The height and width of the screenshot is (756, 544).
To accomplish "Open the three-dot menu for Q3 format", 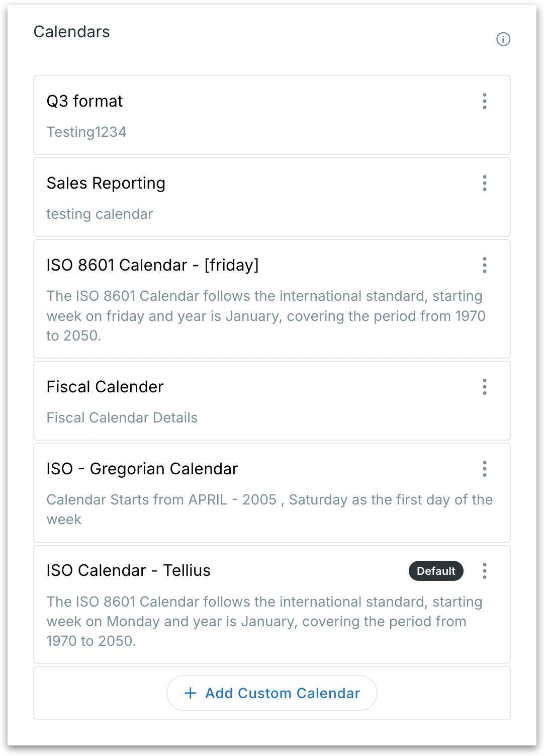I will tap(485, 101).
